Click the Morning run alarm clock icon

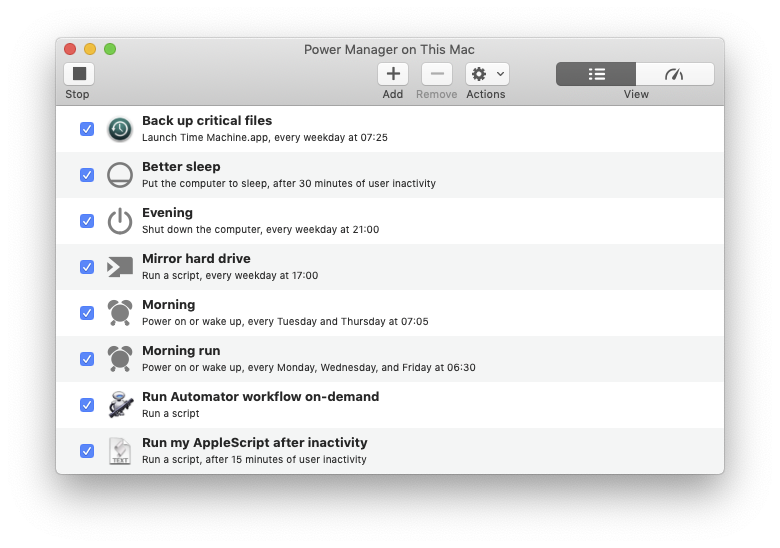[120, 359]
